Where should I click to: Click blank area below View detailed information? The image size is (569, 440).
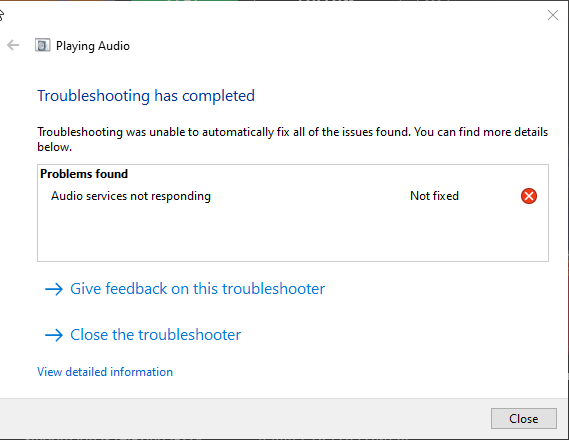[283, 389]
